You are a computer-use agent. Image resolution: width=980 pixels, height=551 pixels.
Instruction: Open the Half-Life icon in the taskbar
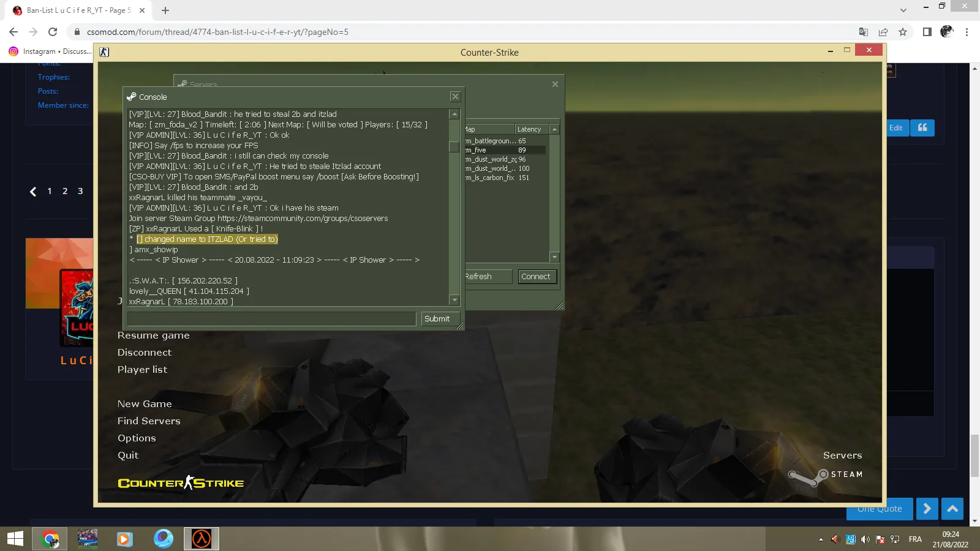[202, 539]
